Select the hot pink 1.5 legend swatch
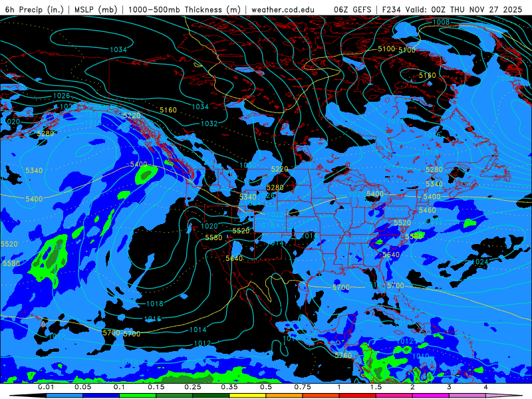 click(x=394, y=396)
